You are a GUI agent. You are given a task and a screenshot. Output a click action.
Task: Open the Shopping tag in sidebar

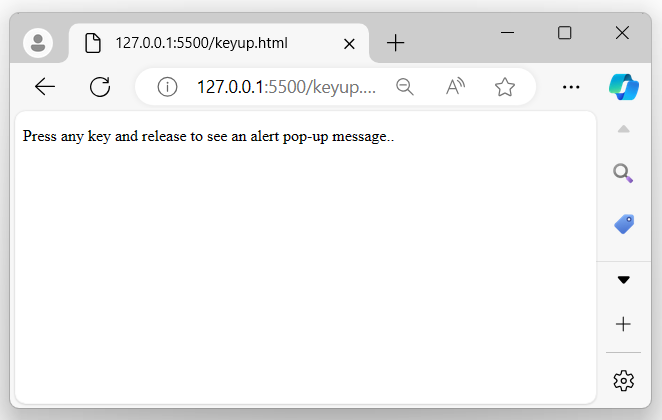click(x=623, y=224)
